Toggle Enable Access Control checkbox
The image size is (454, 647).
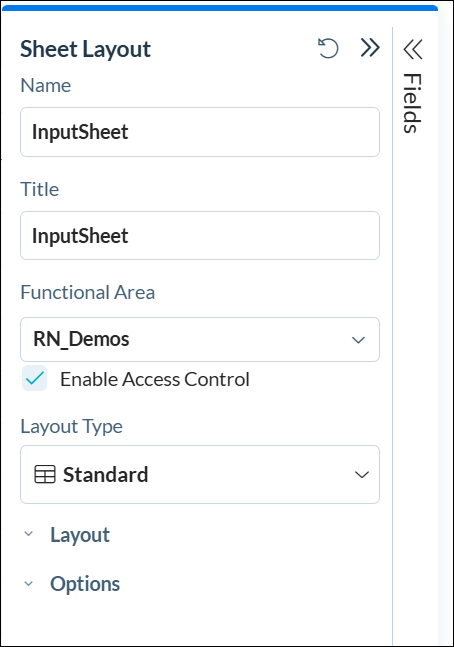point(35,378)
